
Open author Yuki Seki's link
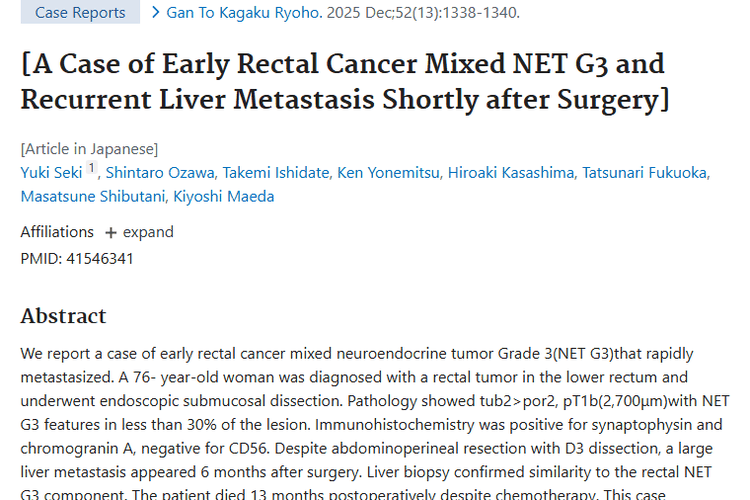pos(51,173)
